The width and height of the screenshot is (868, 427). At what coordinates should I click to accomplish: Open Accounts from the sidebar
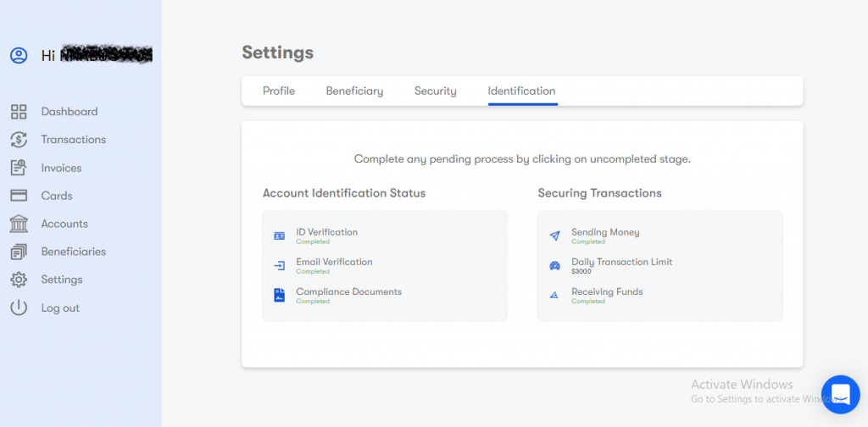64,224
